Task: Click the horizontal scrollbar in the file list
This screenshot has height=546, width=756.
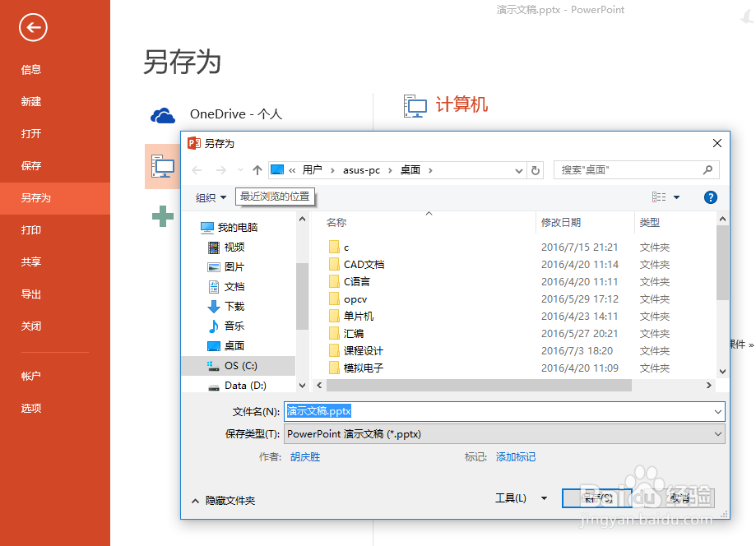Action: 479,386
